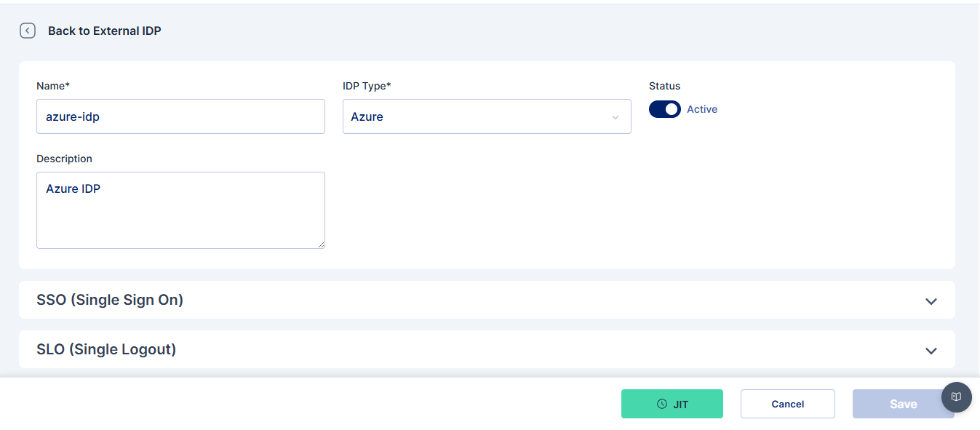The height and width of the screenshot is (430, 980).
Task: Click the azure-idp text in Name
Action: (73, 116)
